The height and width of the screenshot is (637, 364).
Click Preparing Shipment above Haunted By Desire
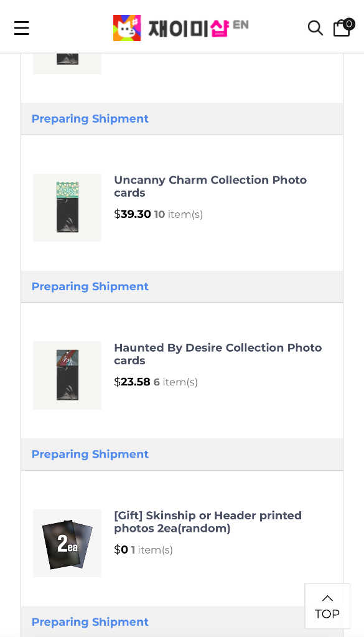(x=90, y=286)
